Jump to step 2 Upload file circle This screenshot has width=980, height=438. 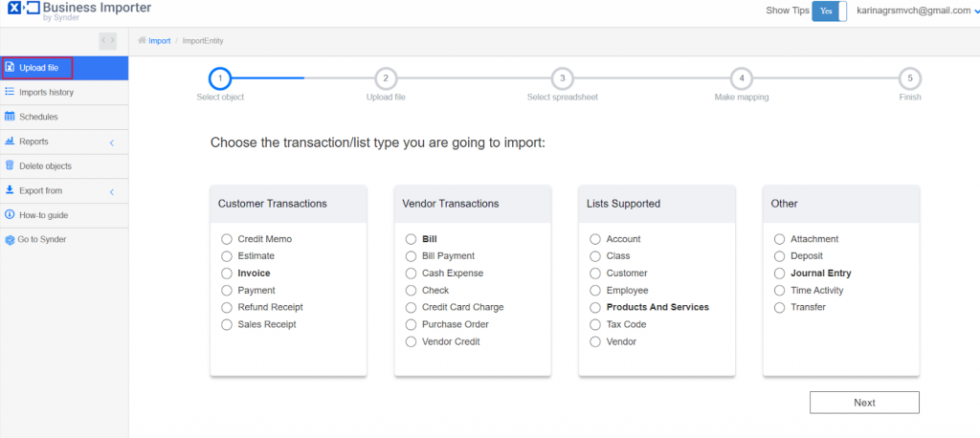(x=386, y=78)
